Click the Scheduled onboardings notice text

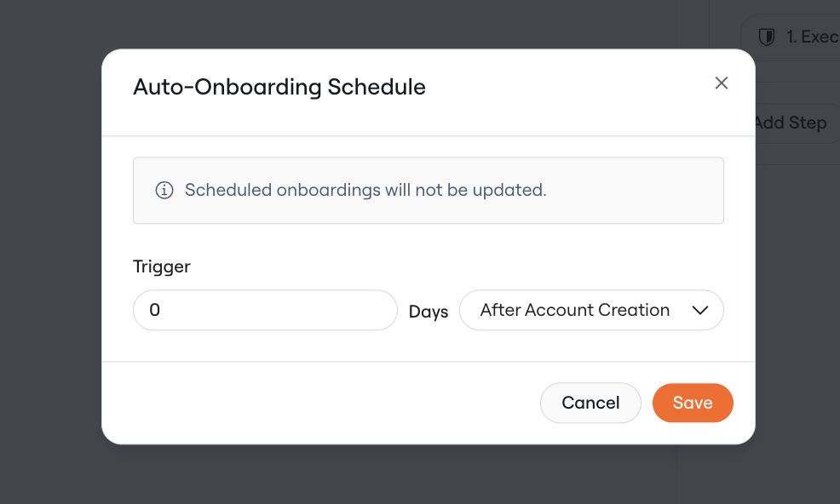pos(365,190)
